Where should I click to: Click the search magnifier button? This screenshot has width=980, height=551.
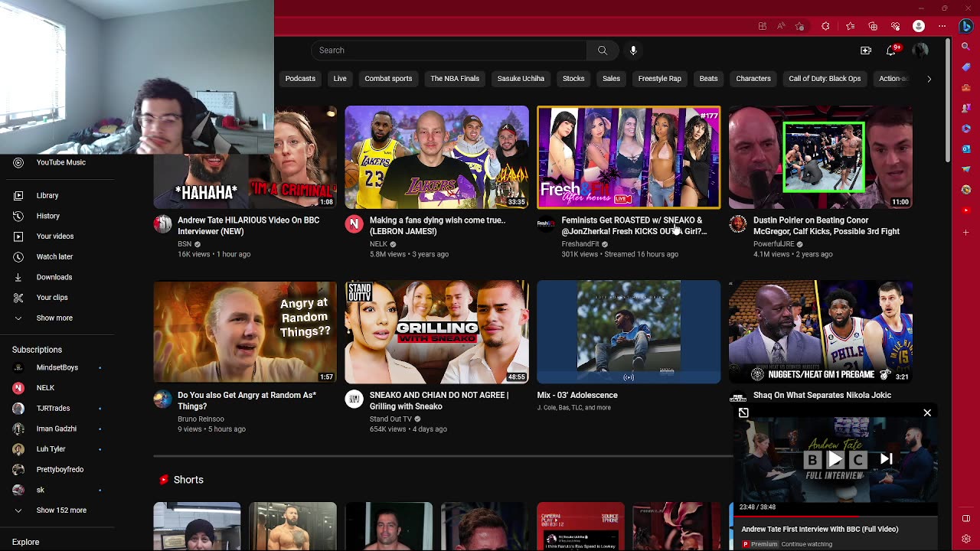pos(603,51)
